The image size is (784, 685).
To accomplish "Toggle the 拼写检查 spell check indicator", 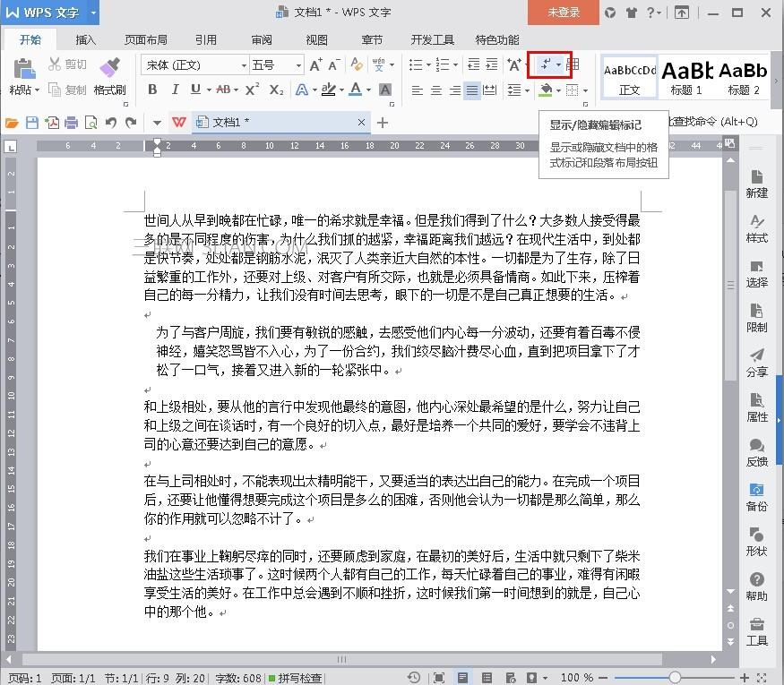I will (295, 678).
